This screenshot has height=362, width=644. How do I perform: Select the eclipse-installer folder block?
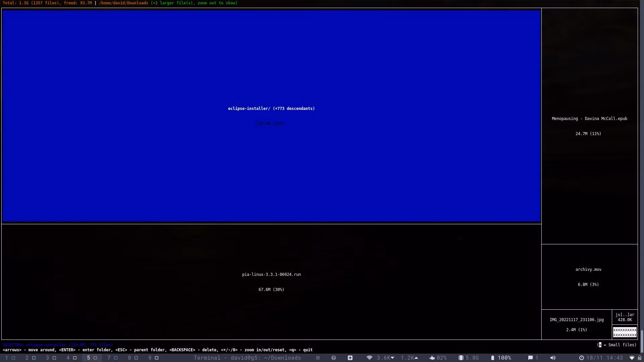[x=271, y=116]
